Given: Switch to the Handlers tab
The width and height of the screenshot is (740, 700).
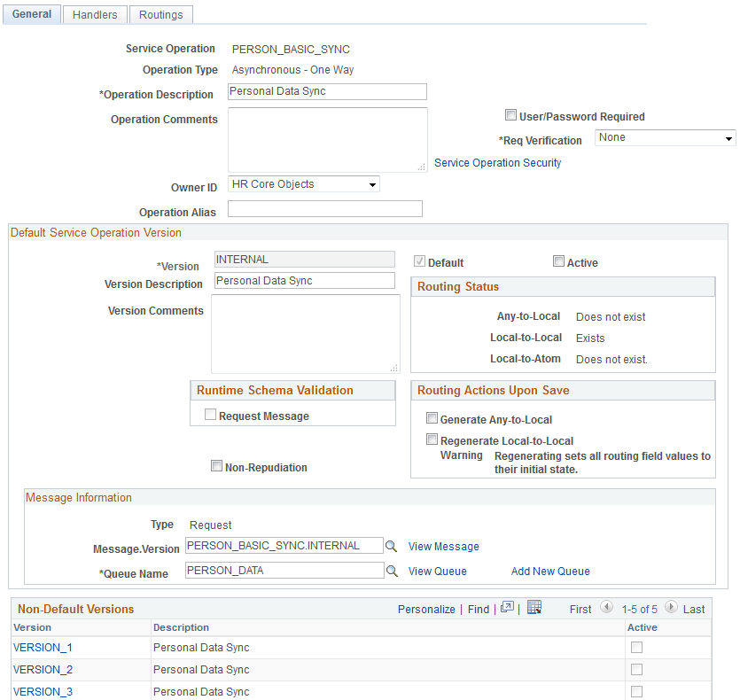Looking at the screenshot, I should click(x=94, y=14).
